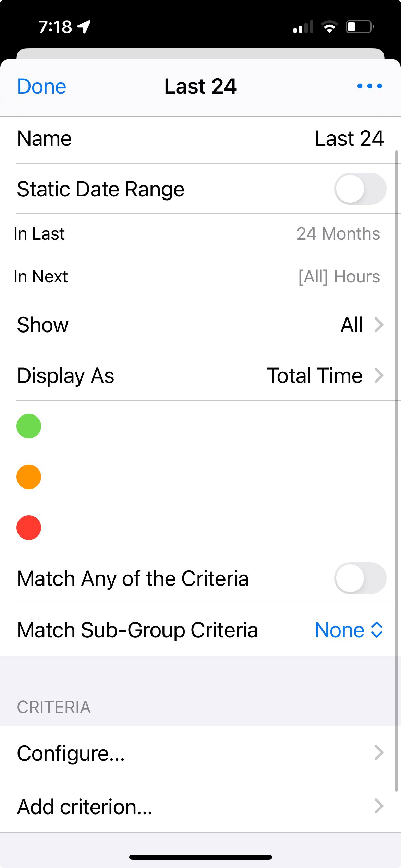
Task: Open the Match Sub-Group Criteria None dropdown
Action: (x=349, y=630)
